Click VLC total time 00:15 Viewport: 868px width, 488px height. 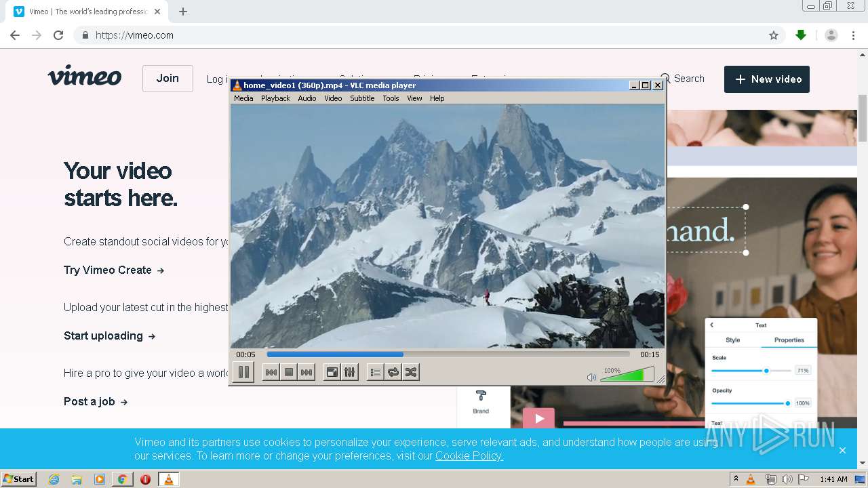[x=650, y=354]
